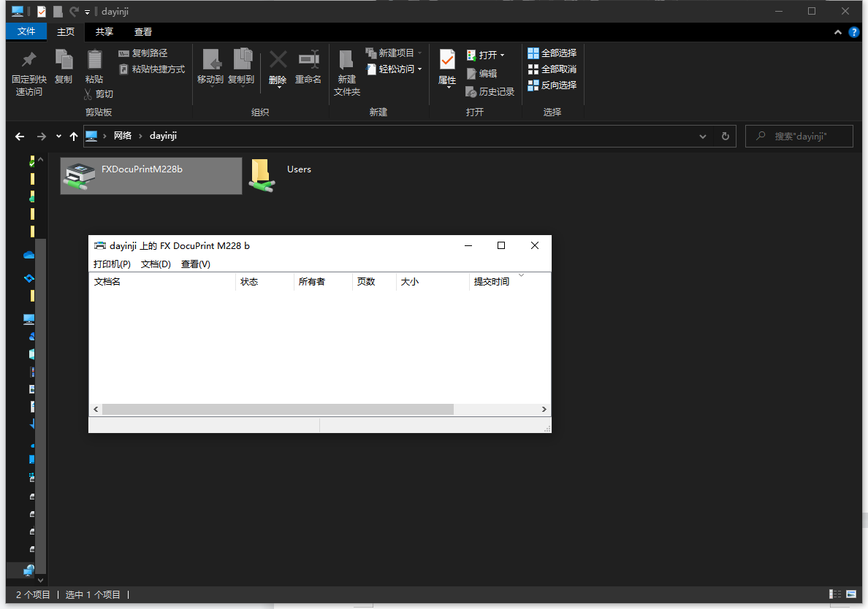The image size is (868, 609).
Task: Click History (历史记录) in ribbon
Action: (x=490, y=92)
